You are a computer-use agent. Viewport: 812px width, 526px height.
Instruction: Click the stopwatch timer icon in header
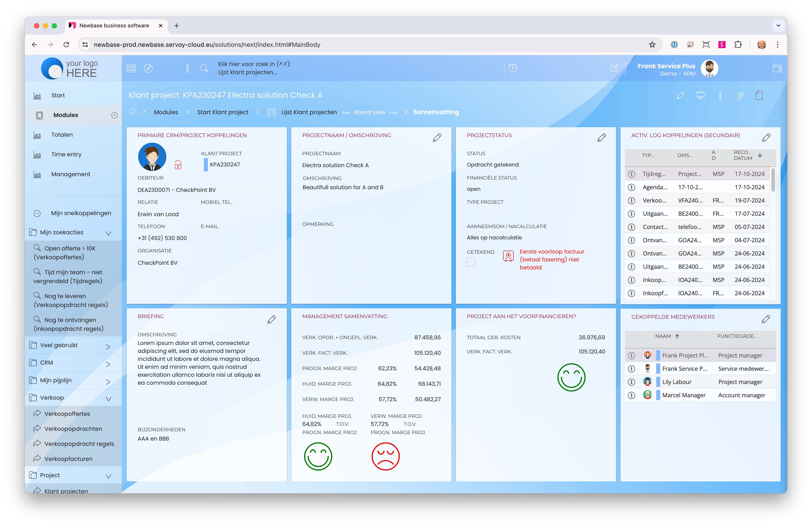point(512,68)
